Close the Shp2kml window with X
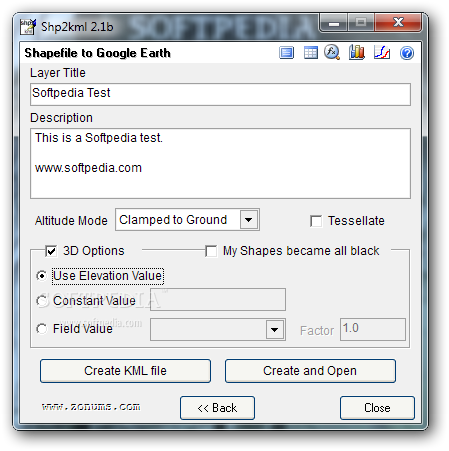 [x=399, y=23]
